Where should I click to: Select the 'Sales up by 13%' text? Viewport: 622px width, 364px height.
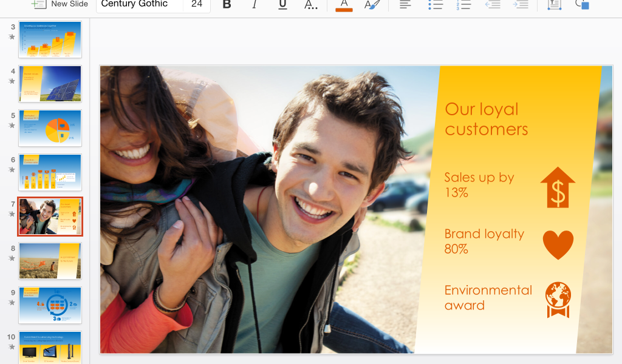479,185
